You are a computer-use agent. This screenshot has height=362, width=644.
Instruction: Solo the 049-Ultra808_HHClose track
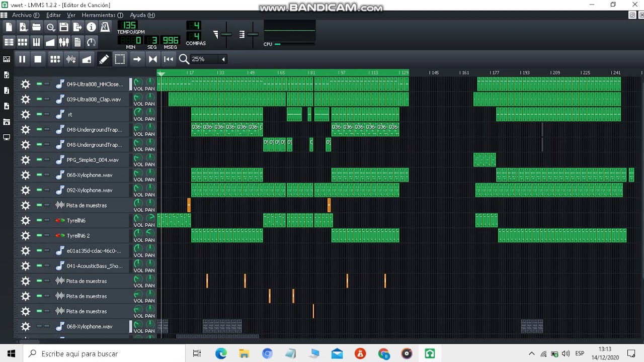tap(47, 84)
